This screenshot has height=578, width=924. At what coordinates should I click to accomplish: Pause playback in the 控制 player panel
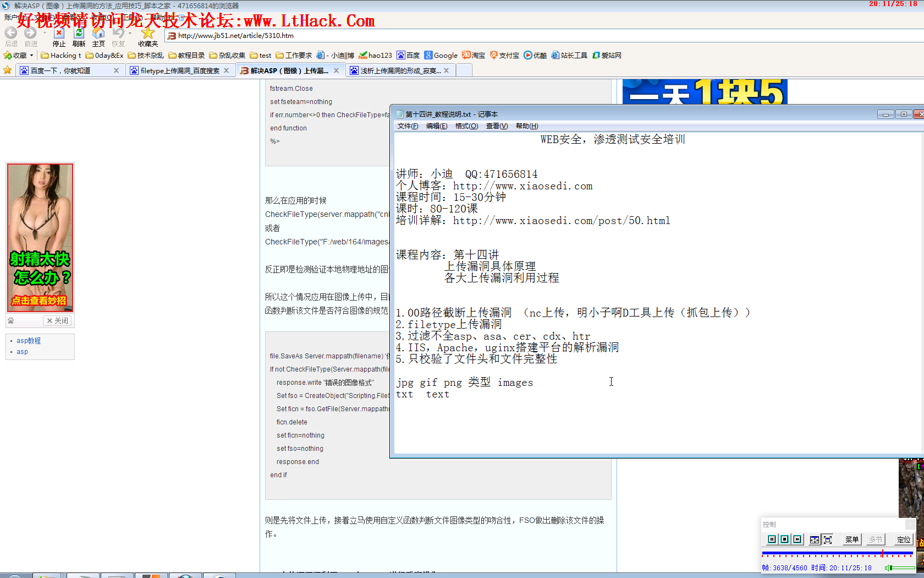772,539
